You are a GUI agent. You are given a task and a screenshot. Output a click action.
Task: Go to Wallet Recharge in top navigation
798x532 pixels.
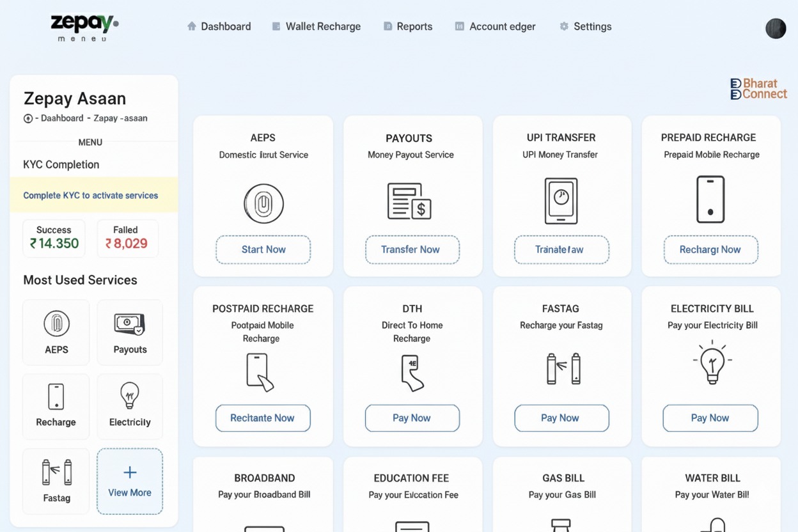tap(317, 26)
